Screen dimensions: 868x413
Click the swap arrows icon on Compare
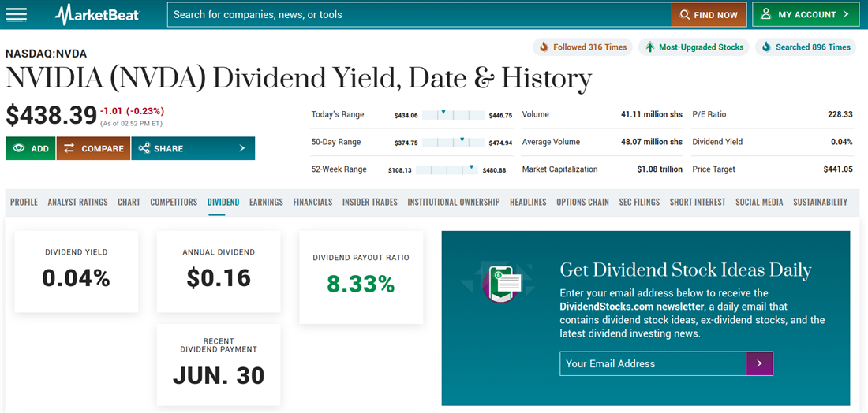pos(69,148)
